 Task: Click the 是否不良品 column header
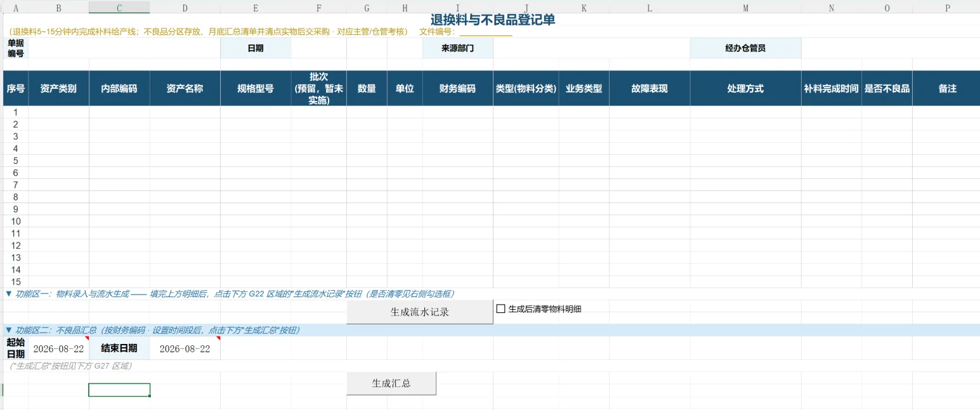(887, 88)
